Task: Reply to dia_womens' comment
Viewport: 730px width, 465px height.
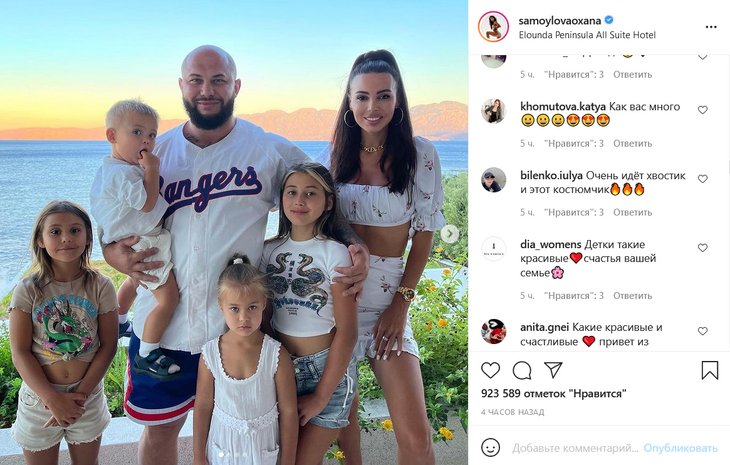Action: (632, 296)
